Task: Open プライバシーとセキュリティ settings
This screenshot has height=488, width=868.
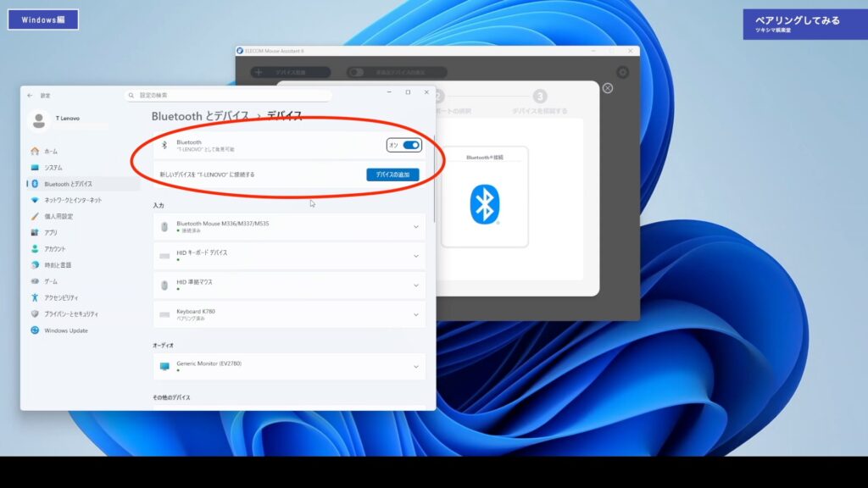Action: [75, 313]
